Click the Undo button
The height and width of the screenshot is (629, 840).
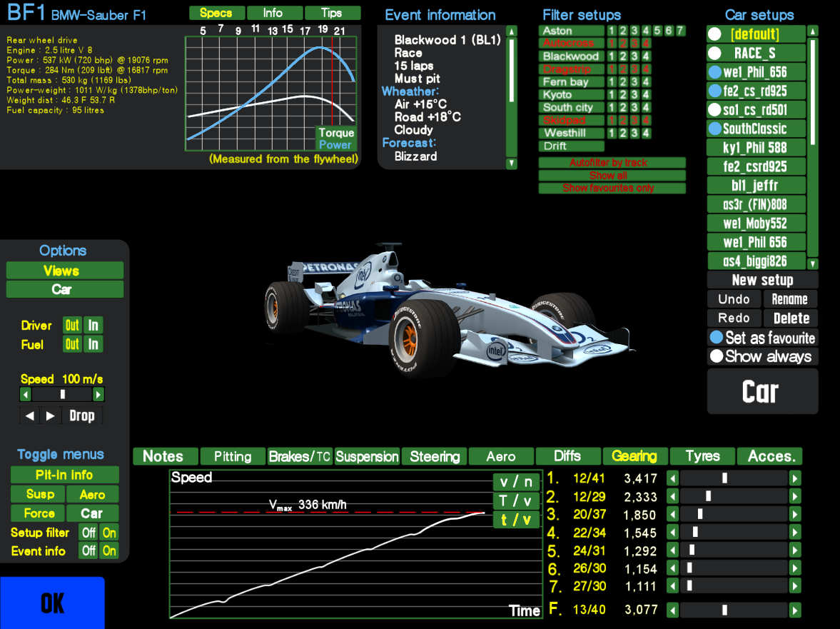tap(734, 299)
